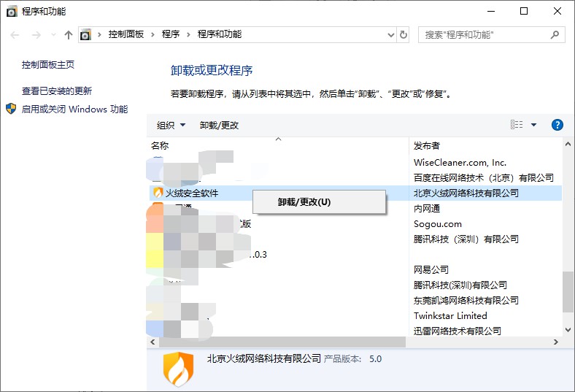Viewport: 575px width, 392px height.
Task: Select 内网通 publisher row
Action: (x=427, y=209)
